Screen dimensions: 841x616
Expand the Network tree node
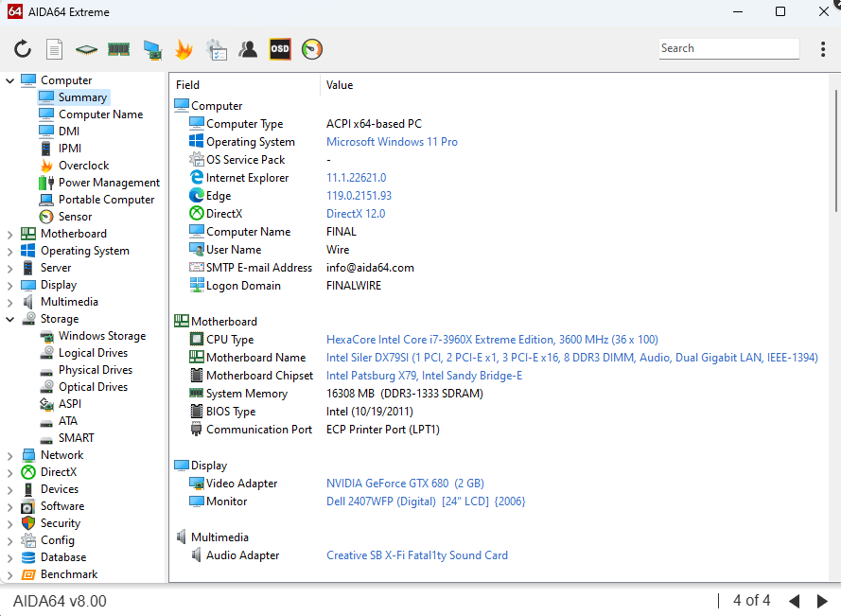click(10, 455)
